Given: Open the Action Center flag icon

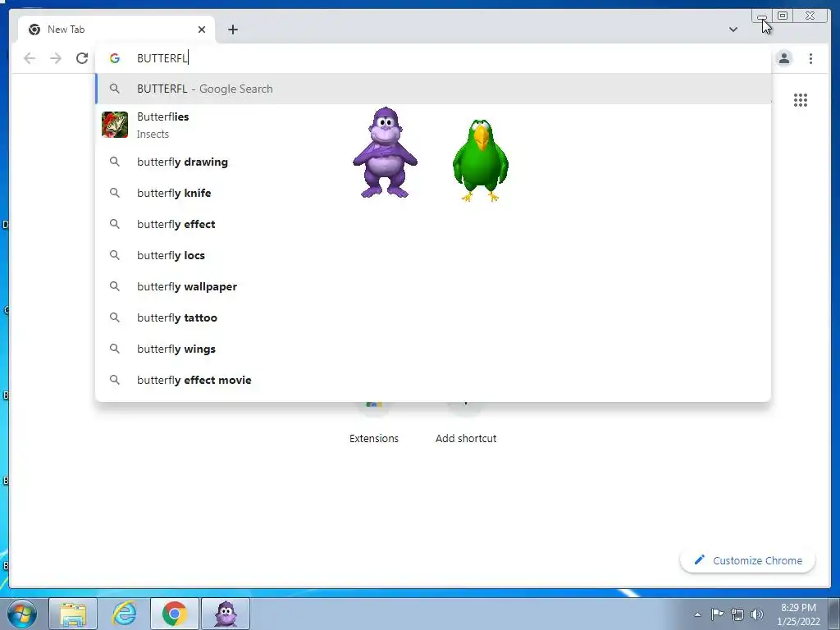Looking at the screenshot, I should [x=717, y=614].
